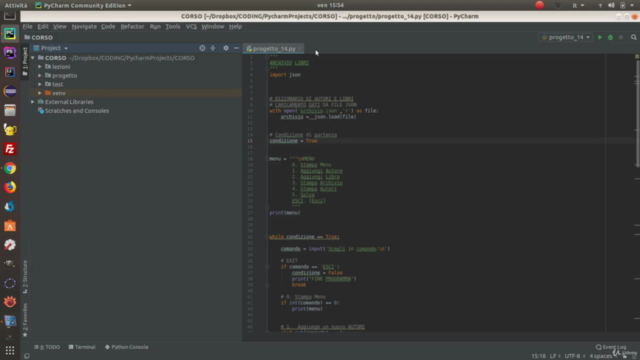The height and width of the screenshot is (360, 640).
Task: Open the Navigate menu
Action: point(84,27)
